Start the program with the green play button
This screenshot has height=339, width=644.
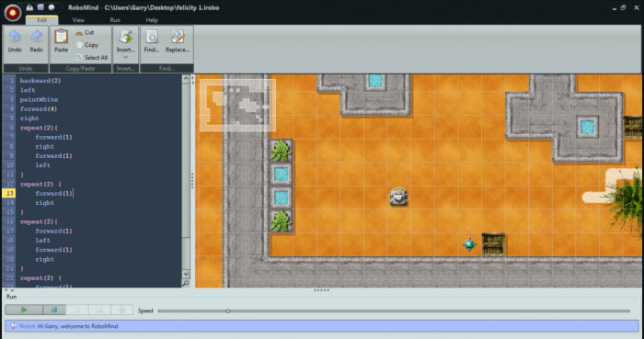tap(24, 310)
